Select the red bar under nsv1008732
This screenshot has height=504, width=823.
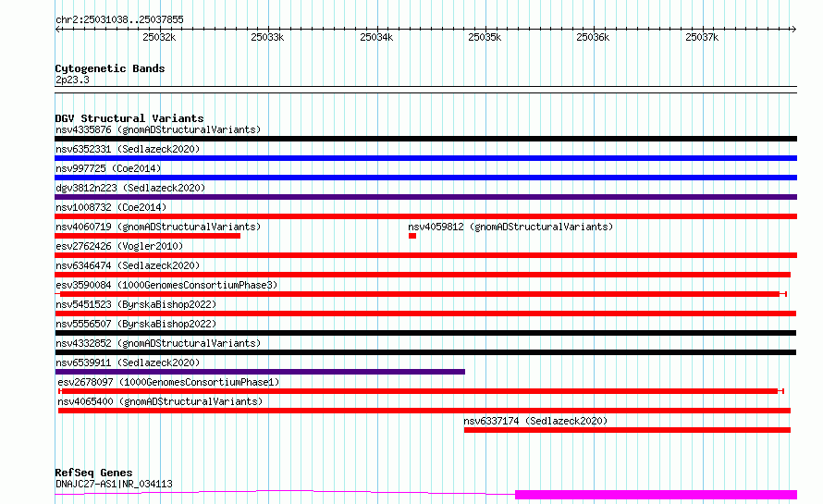click(425, 216)
